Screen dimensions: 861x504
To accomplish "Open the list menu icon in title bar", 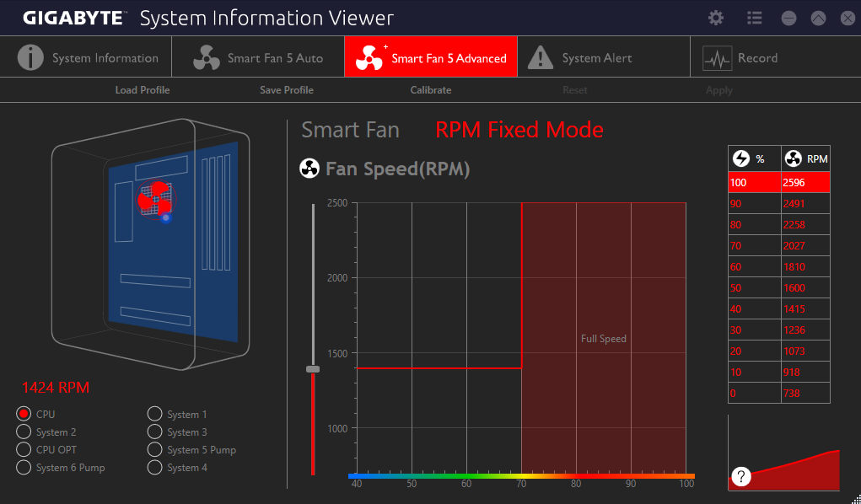I will [755, 18].
